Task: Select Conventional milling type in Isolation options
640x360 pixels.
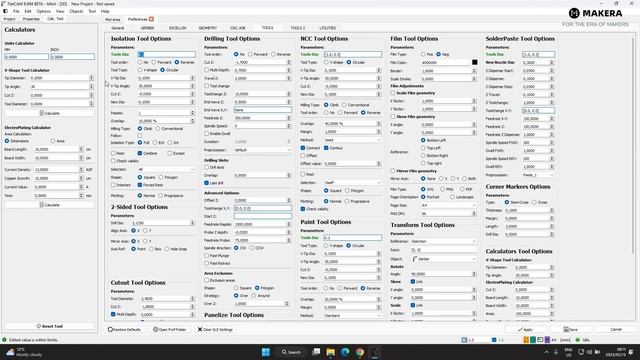Action: [158, 129]
